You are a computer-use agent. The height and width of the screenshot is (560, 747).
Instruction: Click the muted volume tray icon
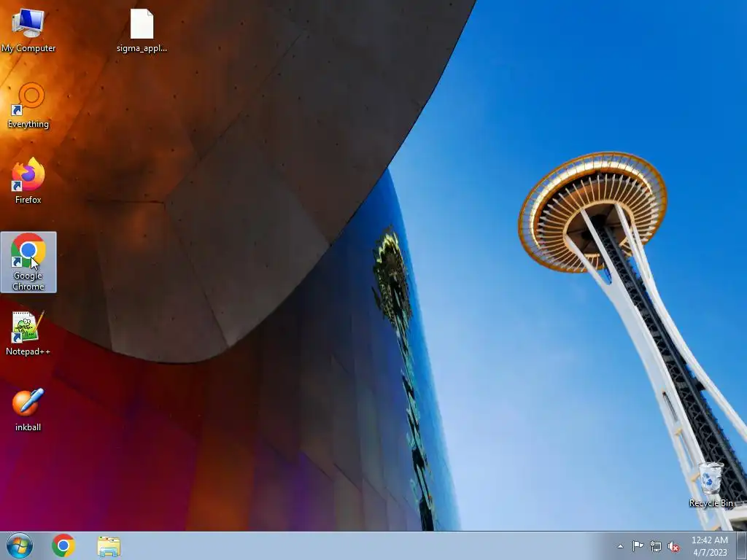point(673,546)
